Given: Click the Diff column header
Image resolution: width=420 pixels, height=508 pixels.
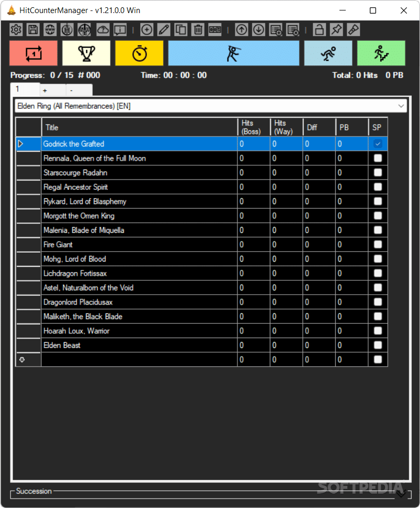Looking at the screenshot, I should click(319, 127).
